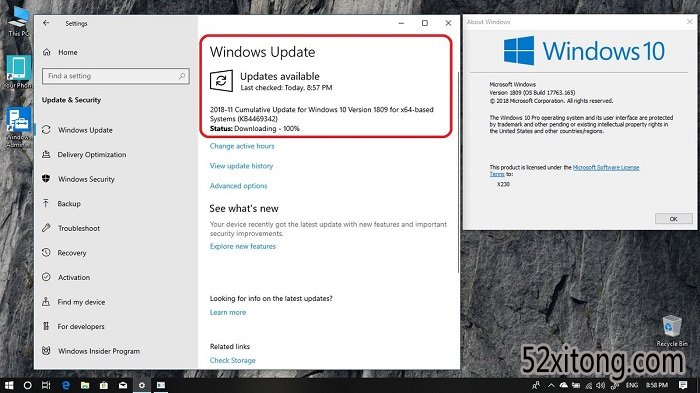Viewport: 700px width, 393px height.
Task: Open View update history link
Action: pos(241,166)
